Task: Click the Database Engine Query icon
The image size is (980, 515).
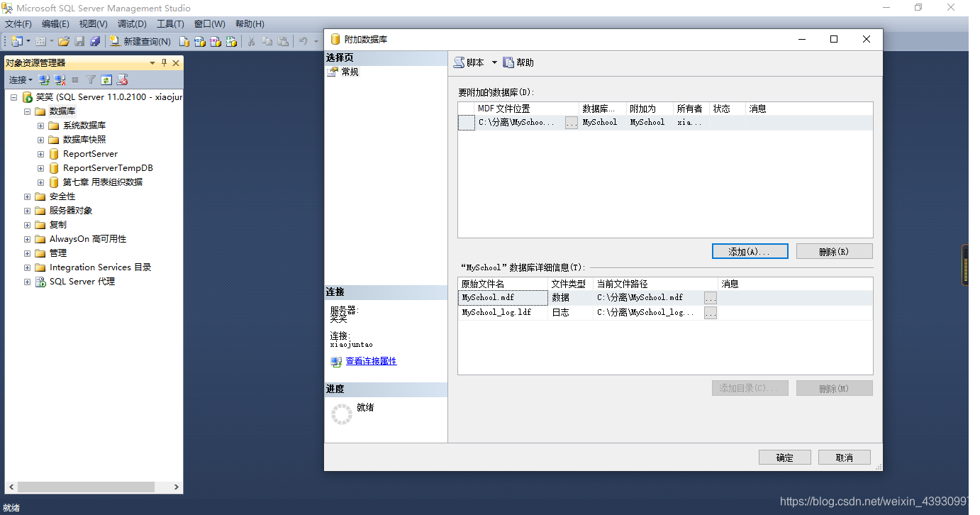Action: (x=184, y=41)
